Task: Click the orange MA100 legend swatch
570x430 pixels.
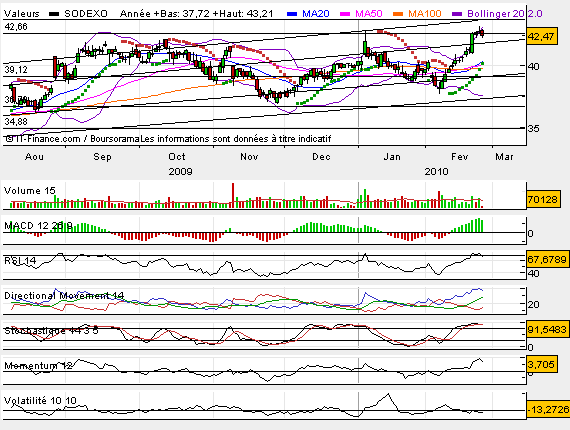Action: 398,14
